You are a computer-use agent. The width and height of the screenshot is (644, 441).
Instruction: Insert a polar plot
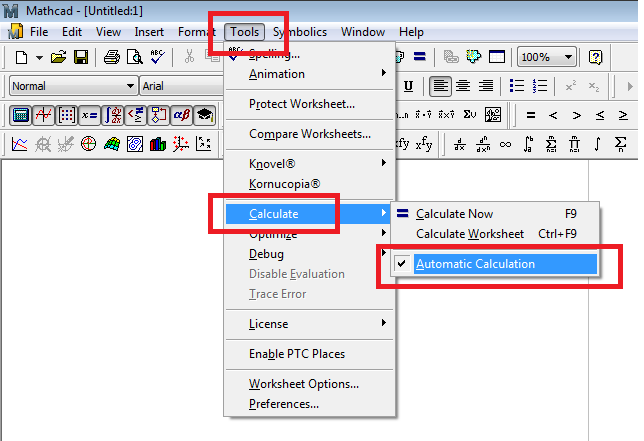coord(89,144)
